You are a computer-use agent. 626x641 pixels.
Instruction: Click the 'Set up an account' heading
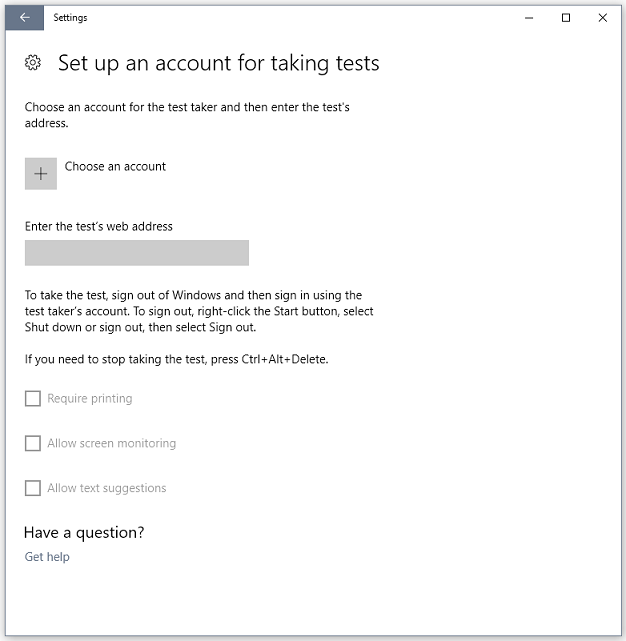pos(219,63)
